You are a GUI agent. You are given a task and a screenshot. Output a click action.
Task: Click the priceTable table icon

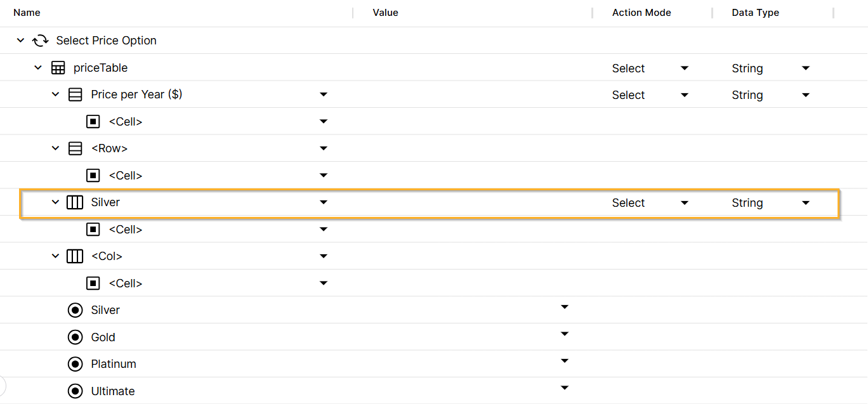click(58, 68)
